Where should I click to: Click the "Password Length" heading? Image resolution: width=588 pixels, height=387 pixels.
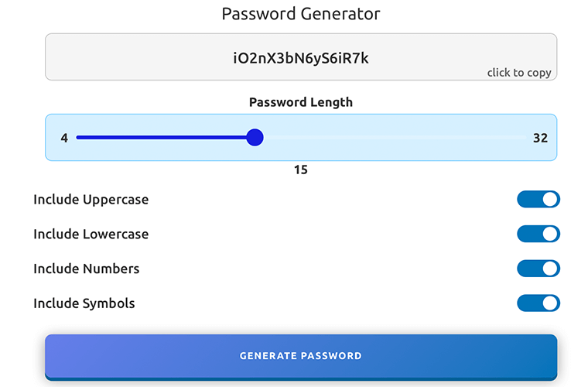point(301,102)
